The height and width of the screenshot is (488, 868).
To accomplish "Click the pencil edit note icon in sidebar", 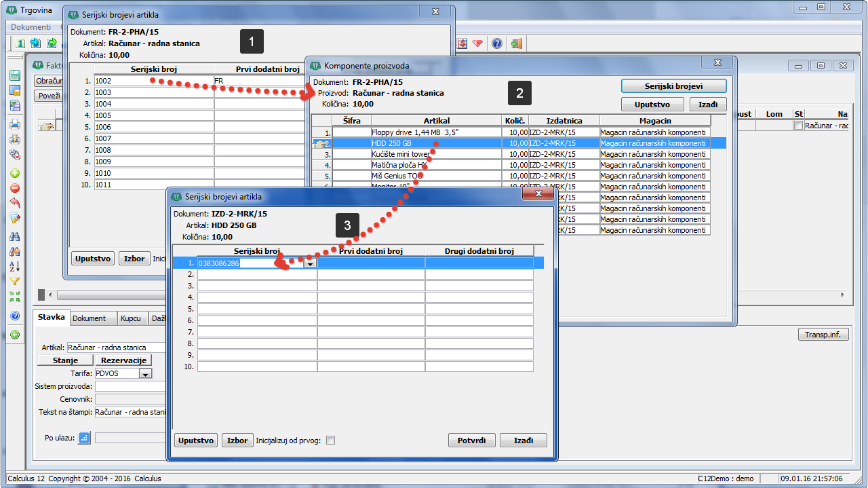I will tap(15, 219).
